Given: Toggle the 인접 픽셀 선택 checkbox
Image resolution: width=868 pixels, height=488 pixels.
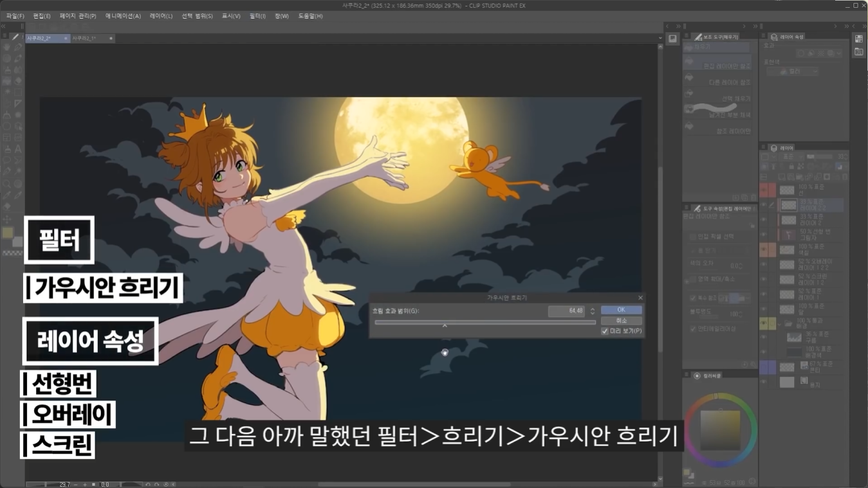Looking at the screenshot, I should click(x=692, y=237).
